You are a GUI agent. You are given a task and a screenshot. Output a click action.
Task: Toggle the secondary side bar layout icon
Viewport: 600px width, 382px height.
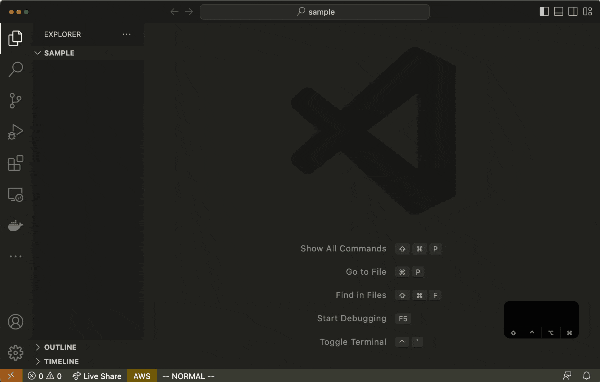click(x=573, y=11)
